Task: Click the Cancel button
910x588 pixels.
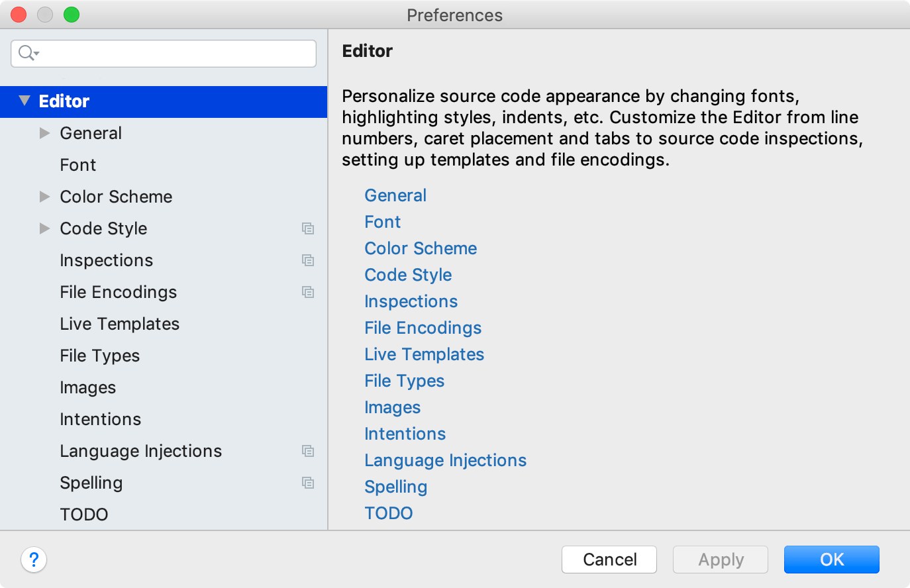Action: pyautogui.click(x=609, y=560)
